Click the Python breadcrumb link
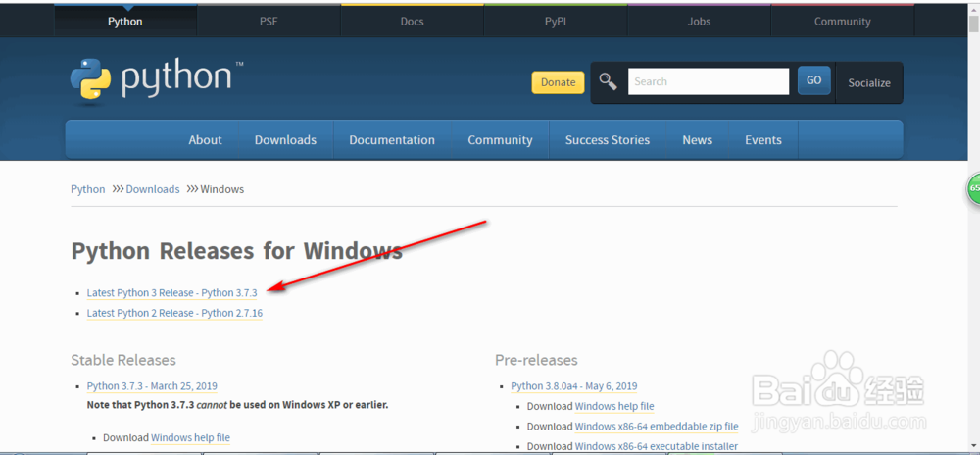Image resolution: width=980 pixels, height=455 pixels. [x=88, y=189]
